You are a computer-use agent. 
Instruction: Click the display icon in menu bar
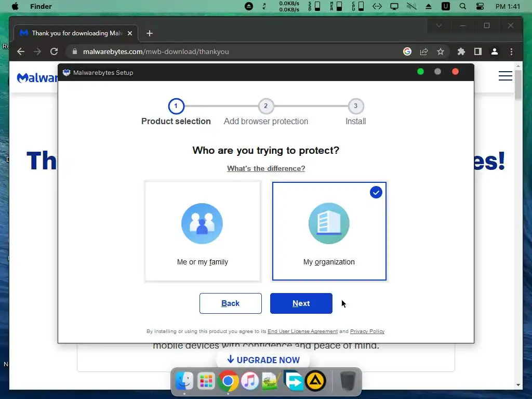[x=394, y=6]
